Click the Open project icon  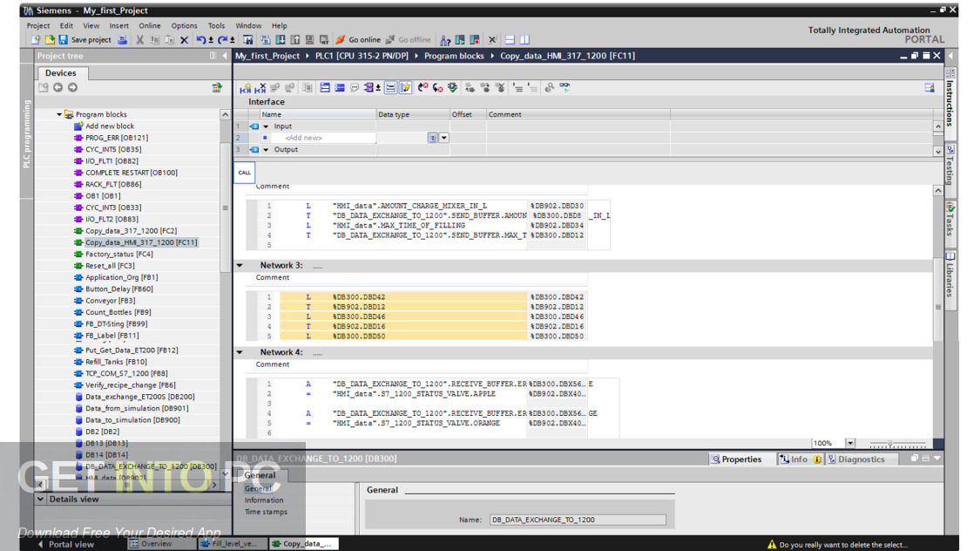tap(50, 39)
